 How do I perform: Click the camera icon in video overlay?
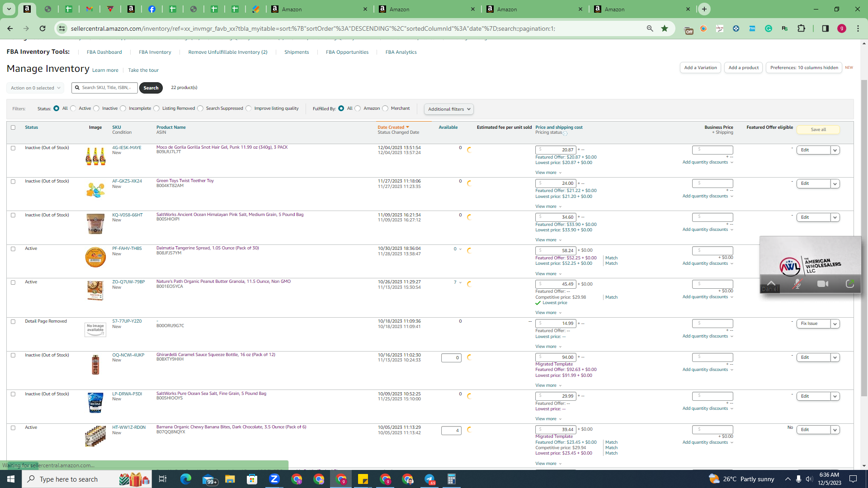(823, 284)
